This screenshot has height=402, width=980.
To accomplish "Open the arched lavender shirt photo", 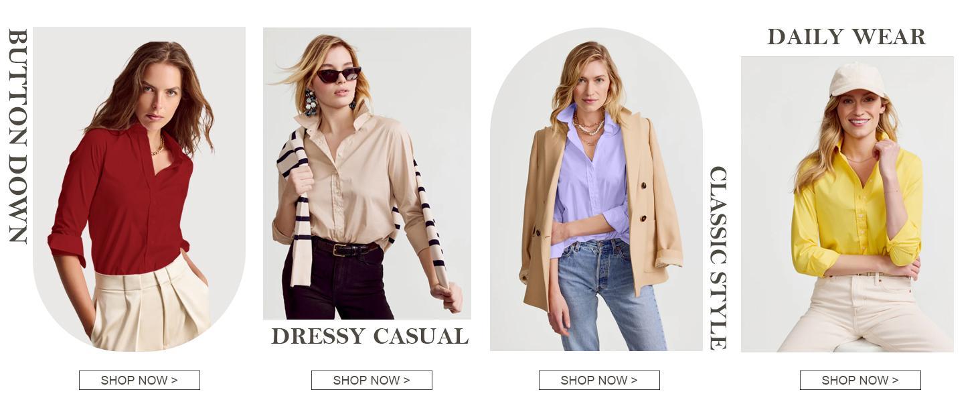I will (596, 189).
